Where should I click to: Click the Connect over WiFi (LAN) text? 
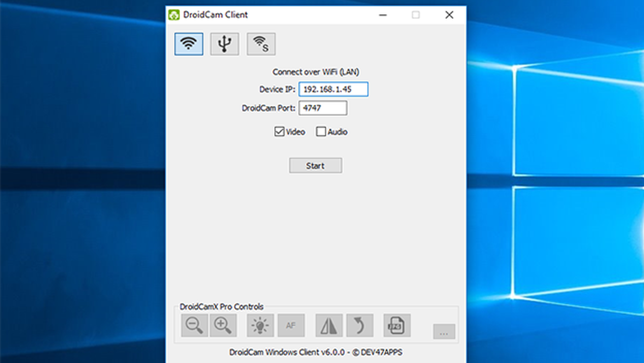pos(316,72)
